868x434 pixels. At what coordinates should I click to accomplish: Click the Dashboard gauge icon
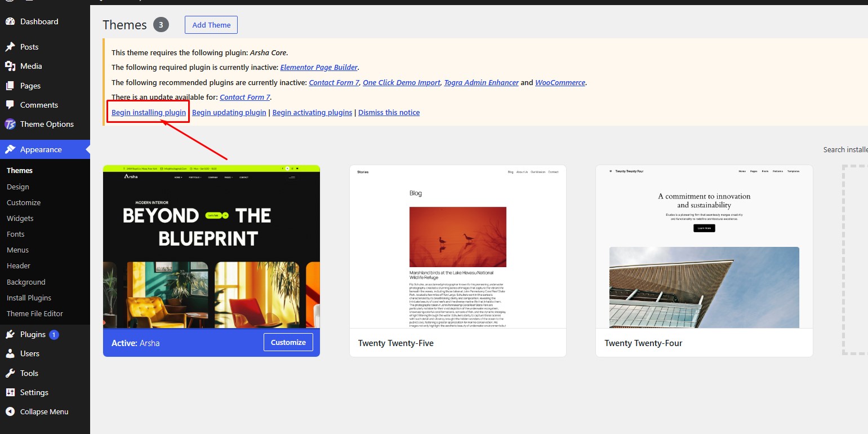[10, 21]
